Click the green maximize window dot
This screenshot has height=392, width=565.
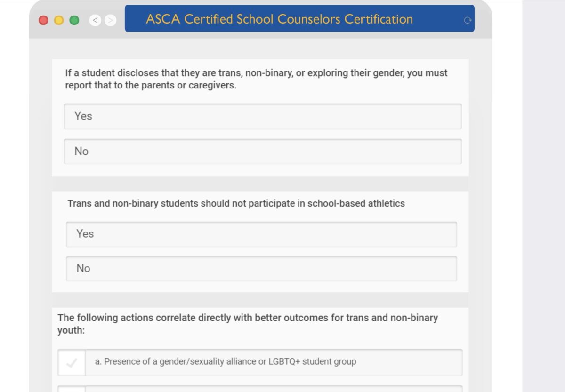pyautogui.click(x=74, y=20)
